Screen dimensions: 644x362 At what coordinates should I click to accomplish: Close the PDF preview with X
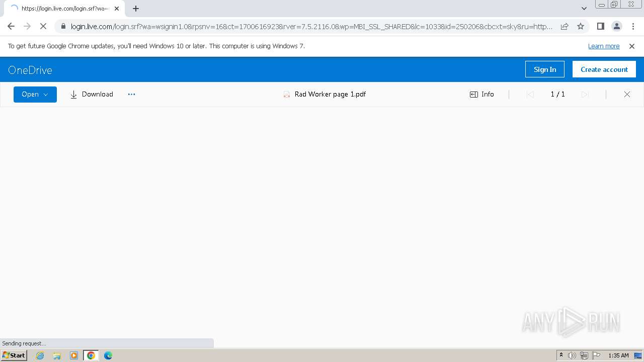627,94
